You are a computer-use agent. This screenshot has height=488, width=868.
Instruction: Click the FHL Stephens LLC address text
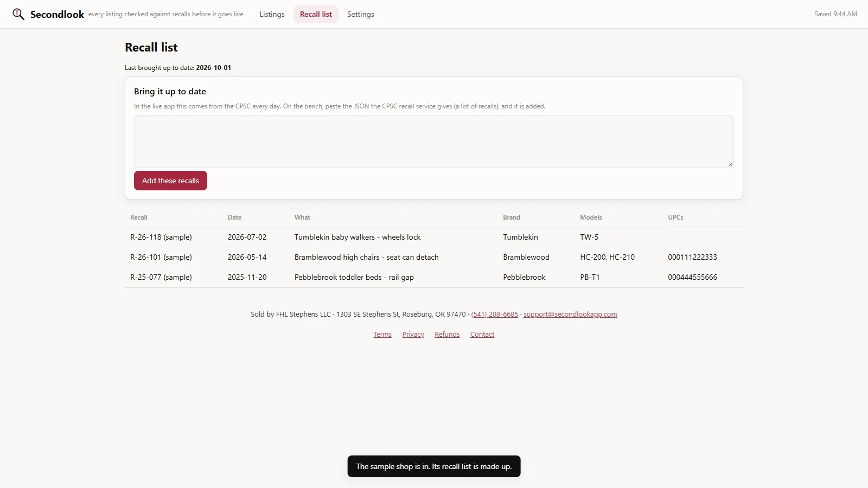pos(358,314)
